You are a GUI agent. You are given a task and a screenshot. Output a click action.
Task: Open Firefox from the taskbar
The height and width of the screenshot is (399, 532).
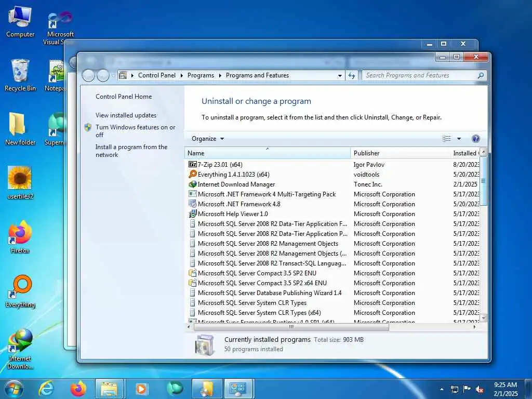click(78, 389)
